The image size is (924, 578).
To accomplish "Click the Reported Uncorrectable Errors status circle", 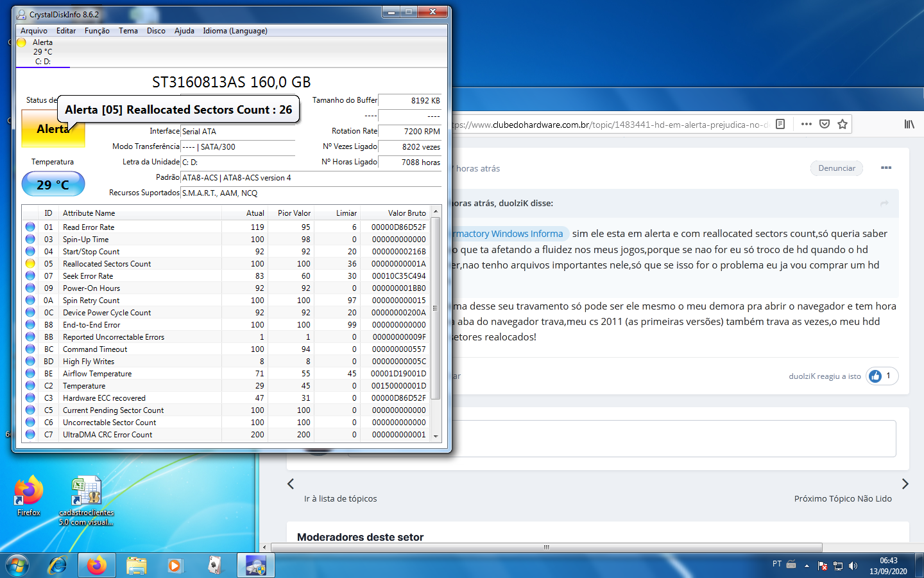I will (30, 337).
